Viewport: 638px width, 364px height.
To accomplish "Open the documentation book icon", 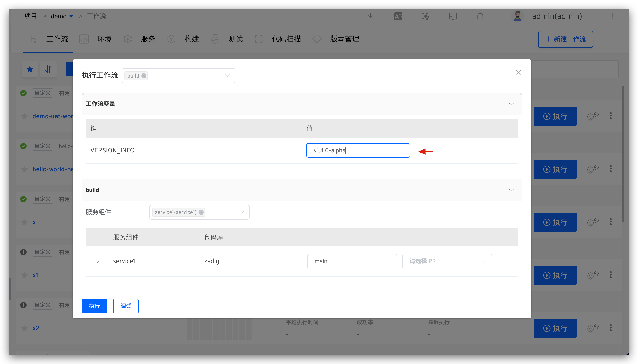I will 453,16.
